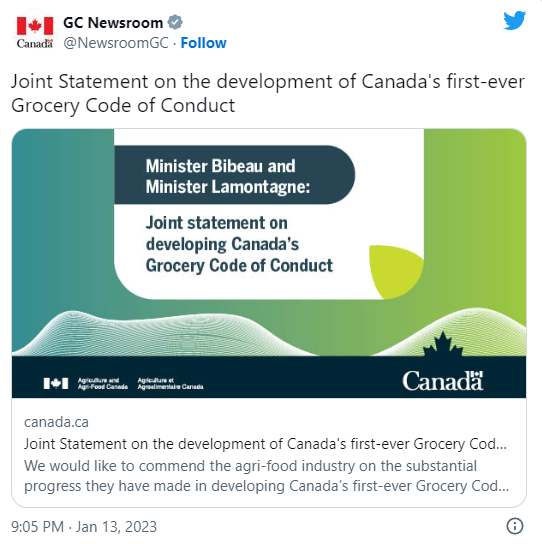The image size is (542, 544).
Task: Open the tweet timestamp Jan 13, 2023
Action: click(x=84, y=526)
